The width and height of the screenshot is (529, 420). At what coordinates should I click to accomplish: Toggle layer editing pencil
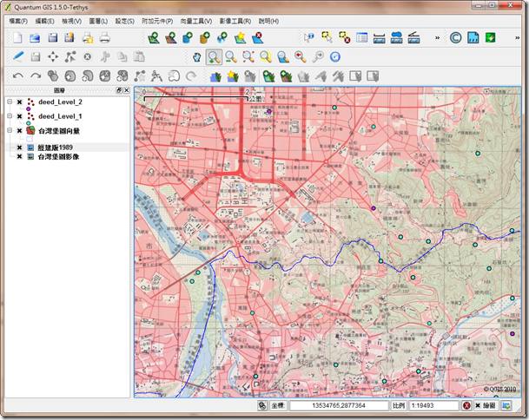click(17, 56)
